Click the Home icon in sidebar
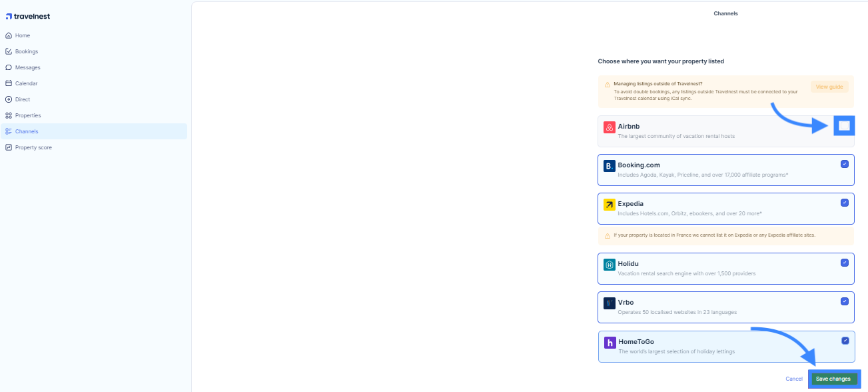 [9, 35]
